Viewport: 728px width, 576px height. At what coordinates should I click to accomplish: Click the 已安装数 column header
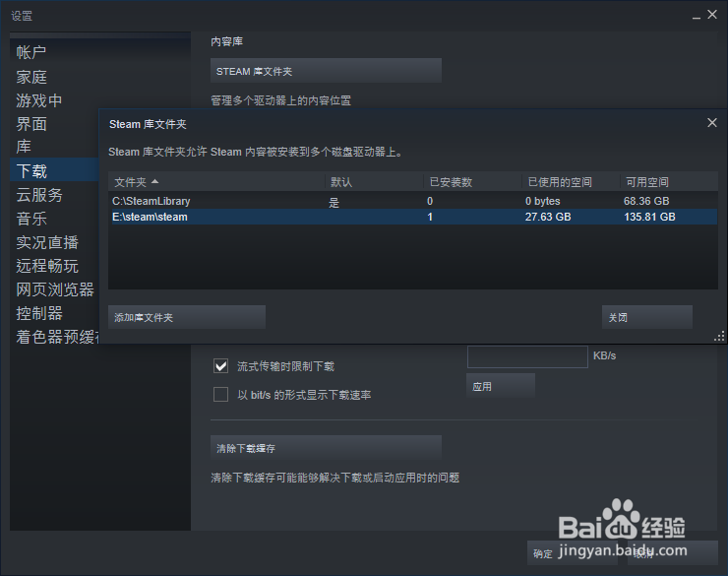472,182
